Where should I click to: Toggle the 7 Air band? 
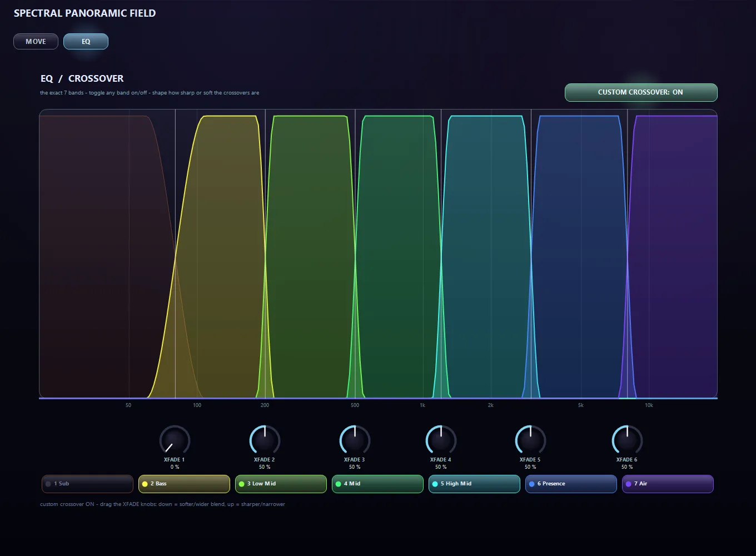point(668,484)
